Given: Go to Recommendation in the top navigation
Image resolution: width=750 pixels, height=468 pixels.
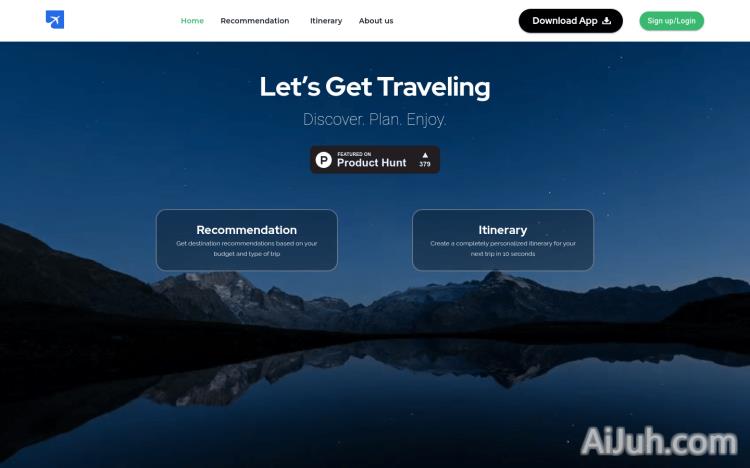Looking at the screenshot, I should tap(254, 21).
